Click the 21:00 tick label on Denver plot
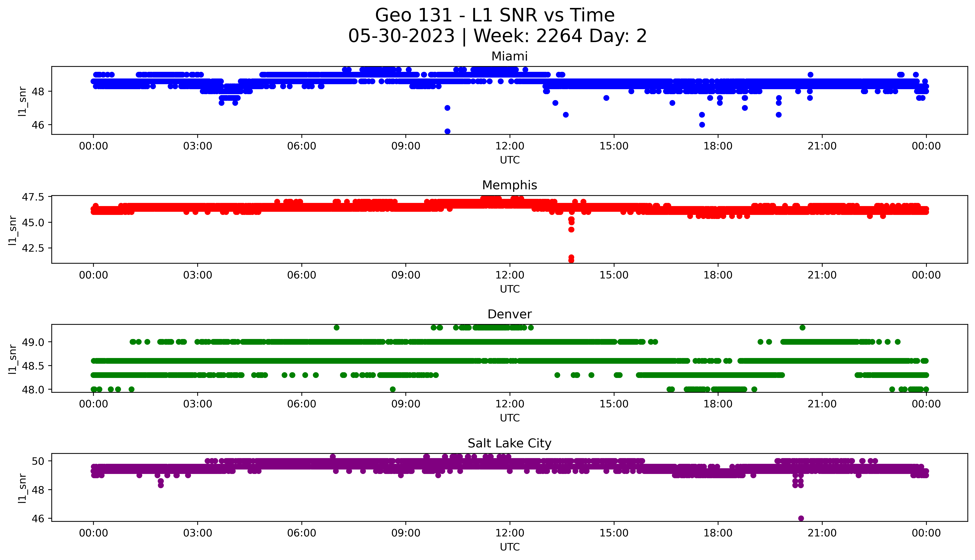Image resolution: width=975 pixels, height=560 pixels. point(822,404)
